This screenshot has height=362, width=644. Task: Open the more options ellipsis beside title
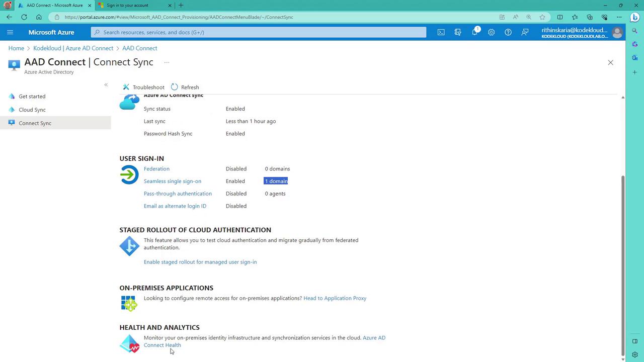(x=167, y=62)
